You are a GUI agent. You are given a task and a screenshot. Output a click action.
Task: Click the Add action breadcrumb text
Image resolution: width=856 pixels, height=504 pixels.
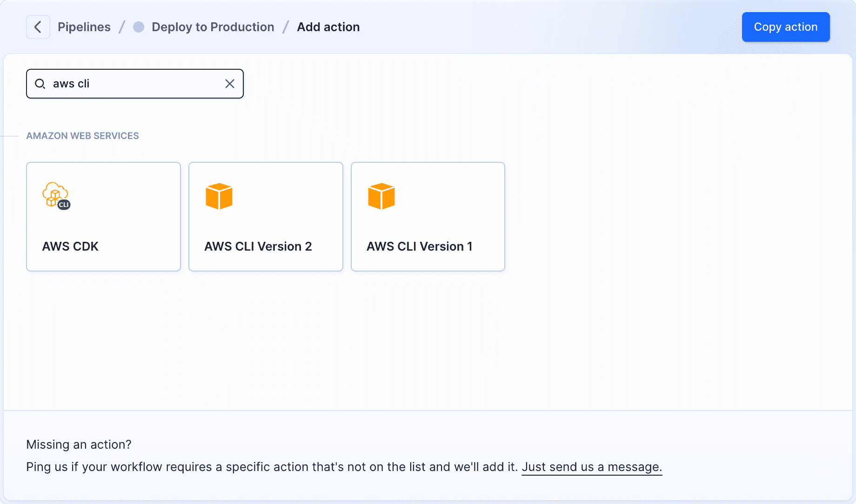[x=328, y=27]
